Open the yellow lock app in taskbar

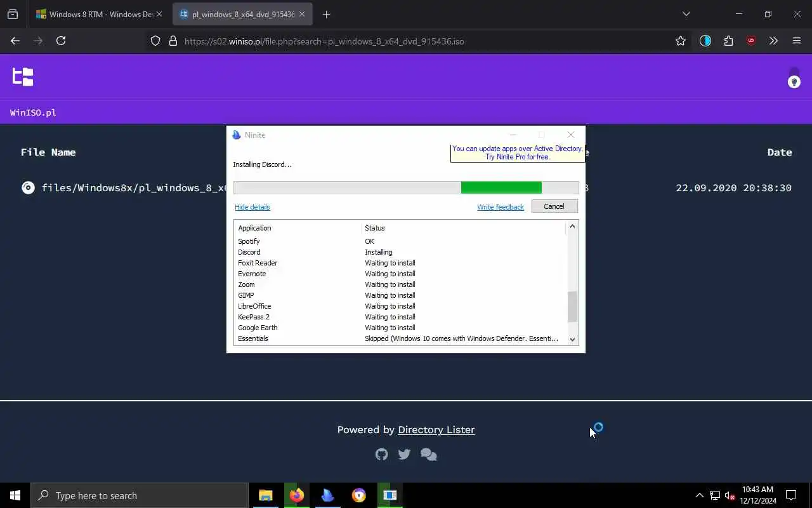pyautogui.click(x=359, y=495)
